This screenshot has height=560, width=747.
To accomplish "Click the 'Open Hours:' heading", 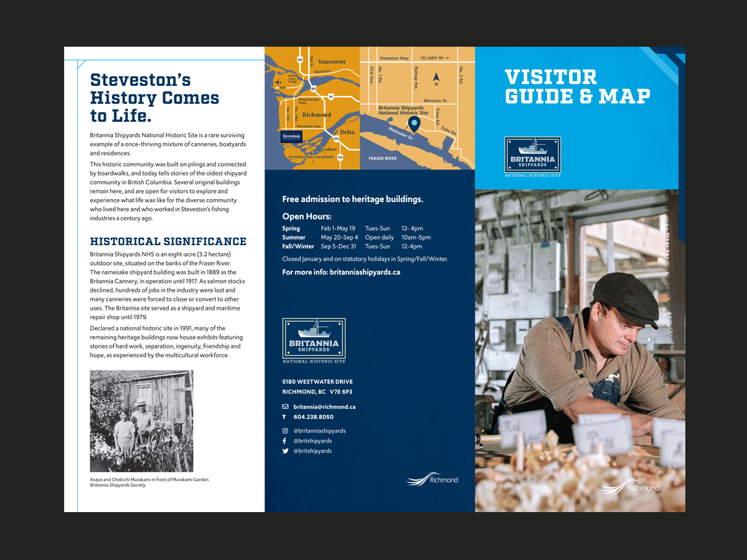I will (307, 217).
